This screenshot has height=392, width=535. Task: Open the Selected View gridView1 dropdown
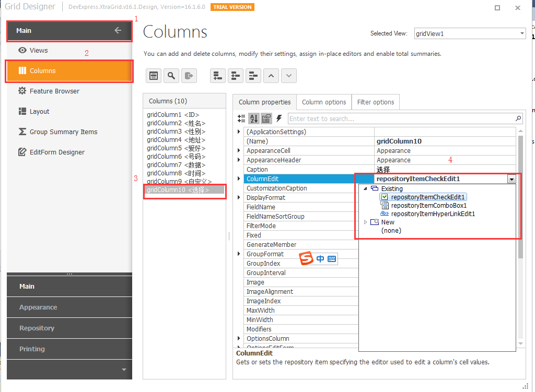[521, 33]
